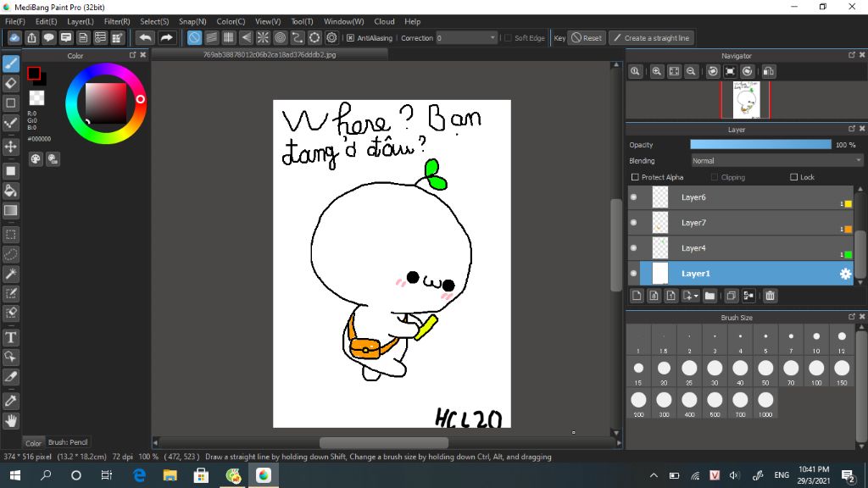Image resolution: width=868 pixels, height=488 pixels.
Task: Click Create a straight line button
Action: point(652,38)
